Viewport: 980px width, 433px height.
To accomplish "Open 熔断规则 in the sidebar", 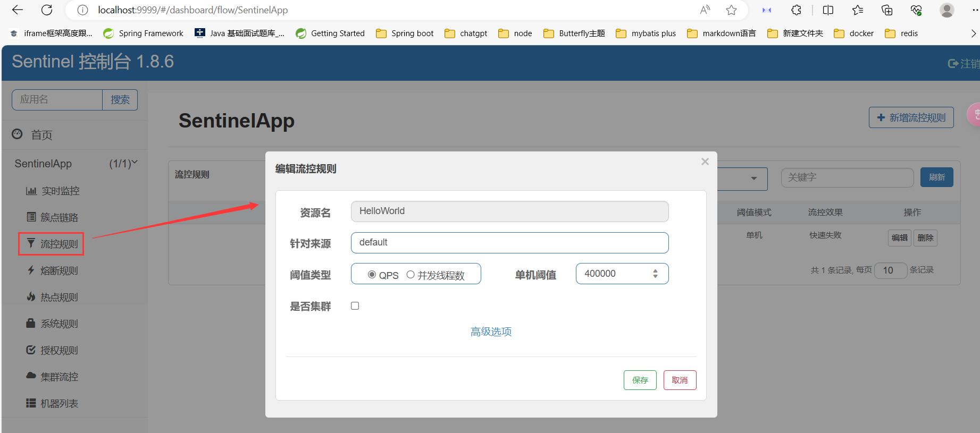I will click(x=59, y=271).
